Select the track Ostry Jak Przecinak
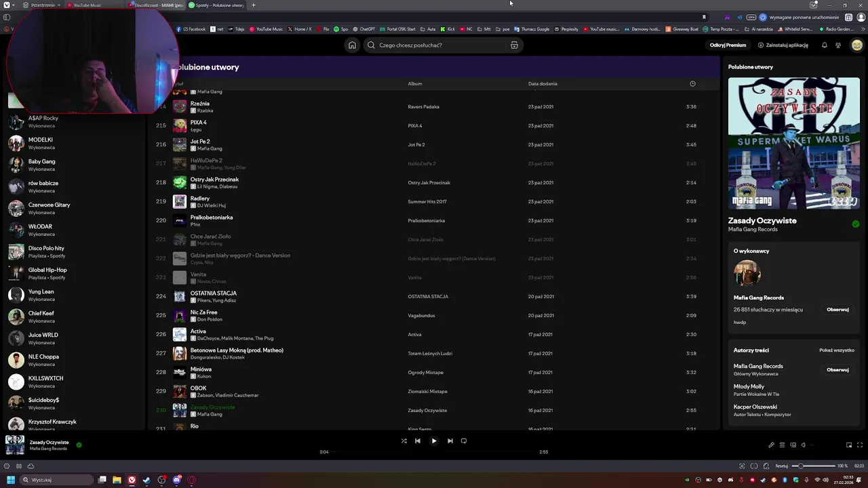 click(214, 180)
